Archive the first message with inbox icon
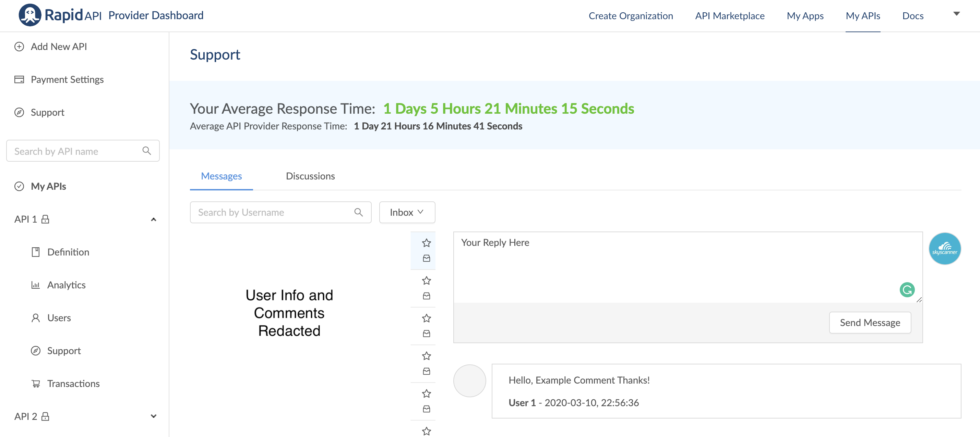Viewport: 980px width, 437px height. point(426,259)
